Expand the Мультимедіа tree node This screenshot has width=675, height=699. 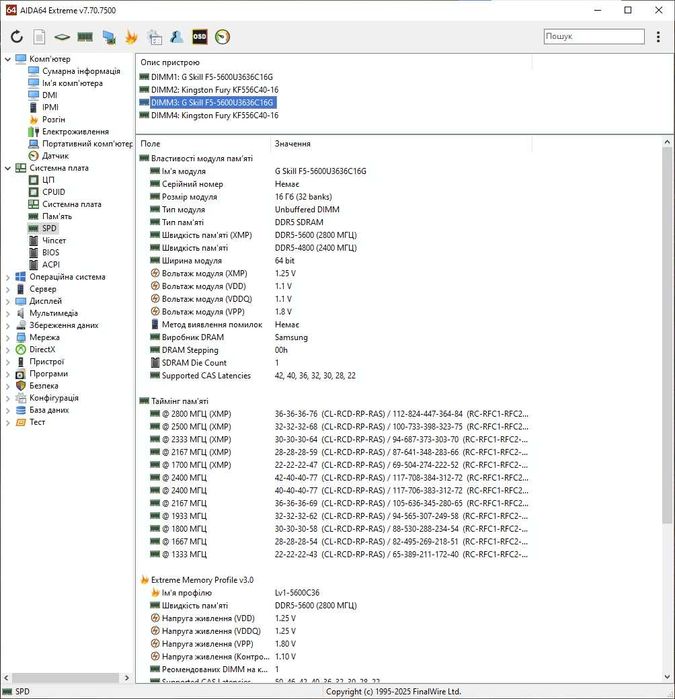pyautogui.click(x=8, y=313)
